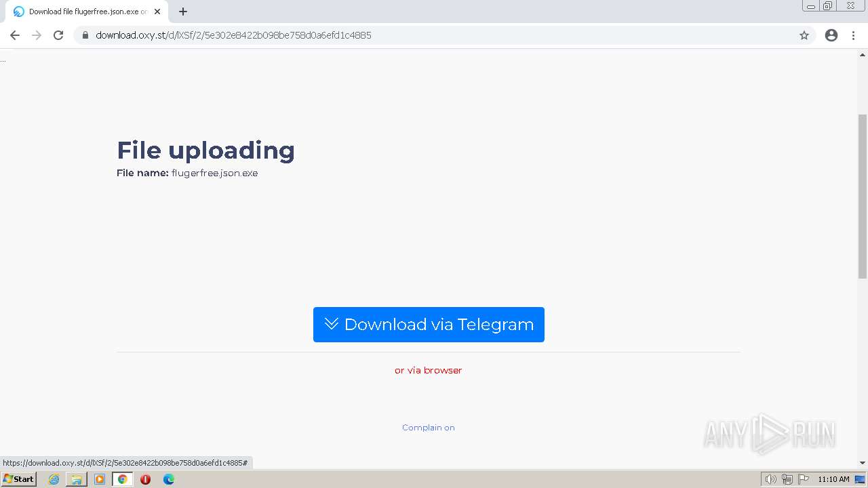Open a new browser tab

183,12
